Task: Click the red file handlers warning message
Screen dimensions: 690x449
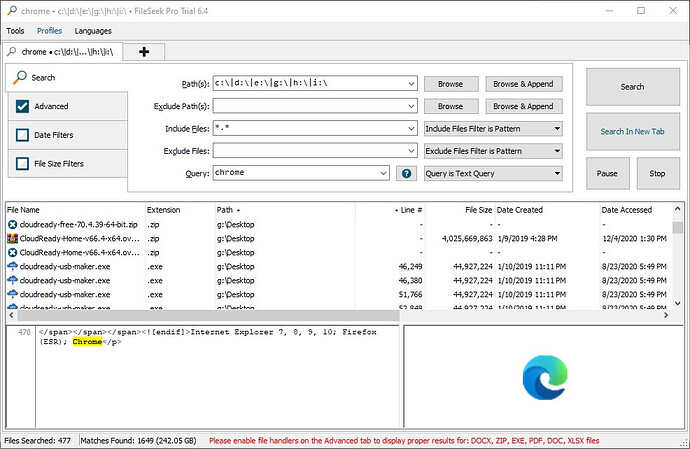Action: pyautogui.click(x=404, y=441)
